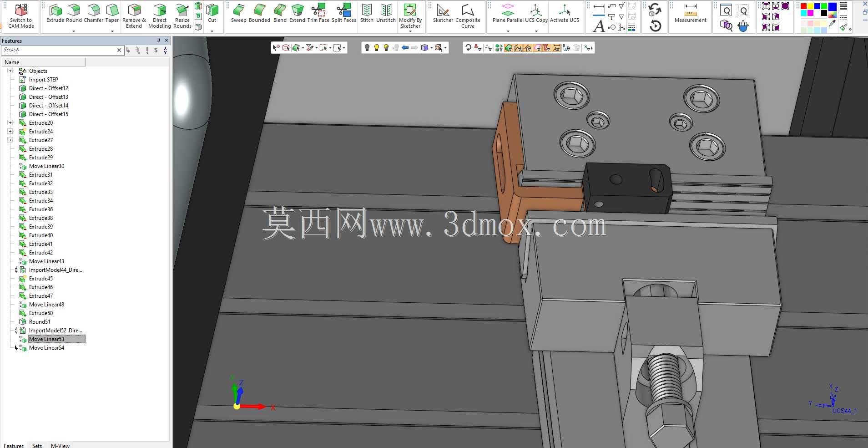Toggle the highlighted edge selection filter
The image size is (868, 448).
(x=518, y=47)
